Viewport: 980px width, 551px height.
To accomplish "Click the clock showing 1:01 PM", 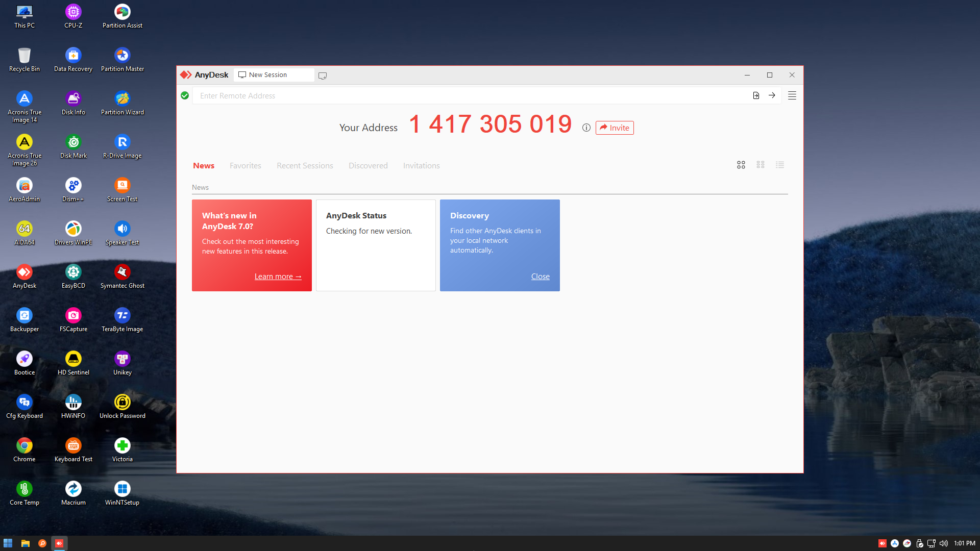I will (x=965, y=543).
